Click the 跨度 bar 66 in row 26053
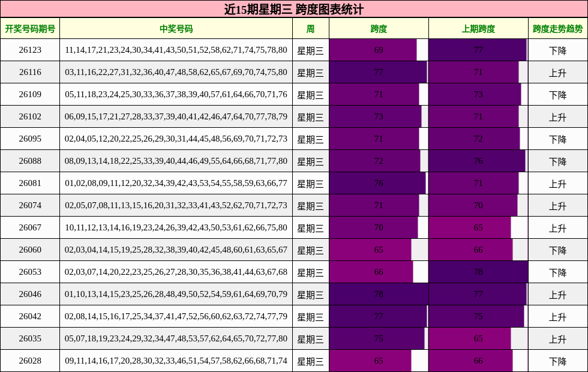 pyautogui.click(x=371, y=272)
